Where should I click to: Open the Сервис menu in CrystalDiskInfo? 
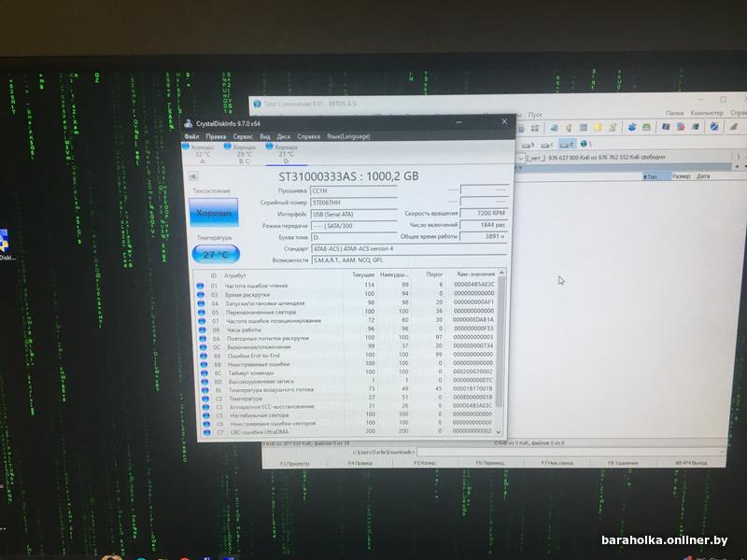coord(243,136)
